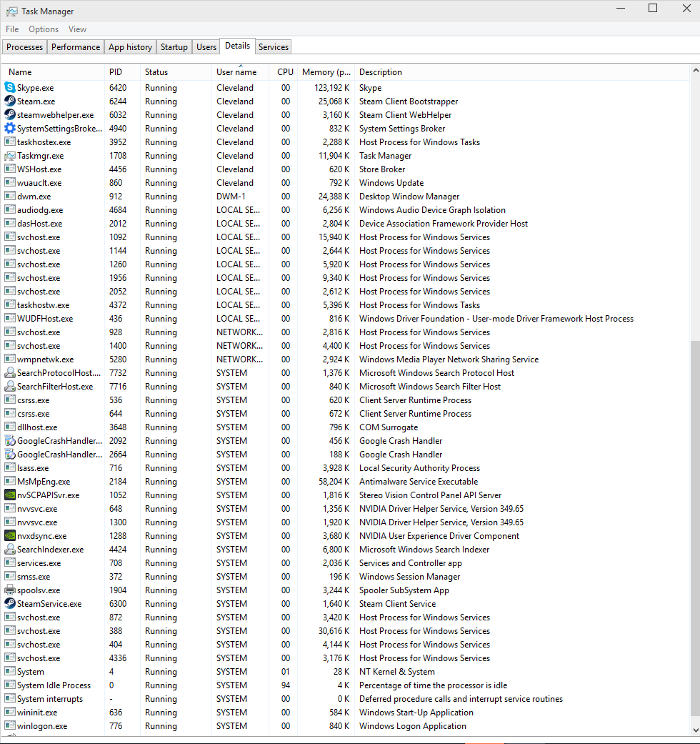Click the SearchProtocolHost.exe icon
The width and height of the screenshot is (700, 744).
tap(9, 373)
